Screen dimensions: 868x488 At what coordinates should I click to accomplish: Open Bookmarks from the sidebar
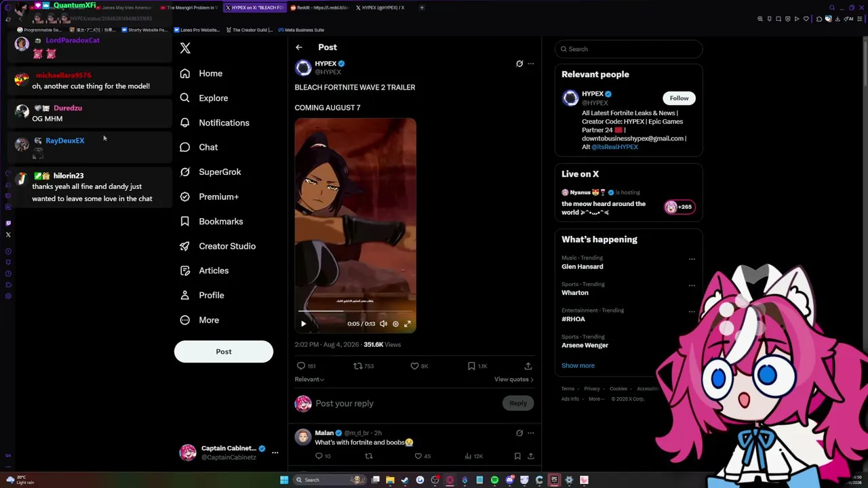click(x=211, y=222)
